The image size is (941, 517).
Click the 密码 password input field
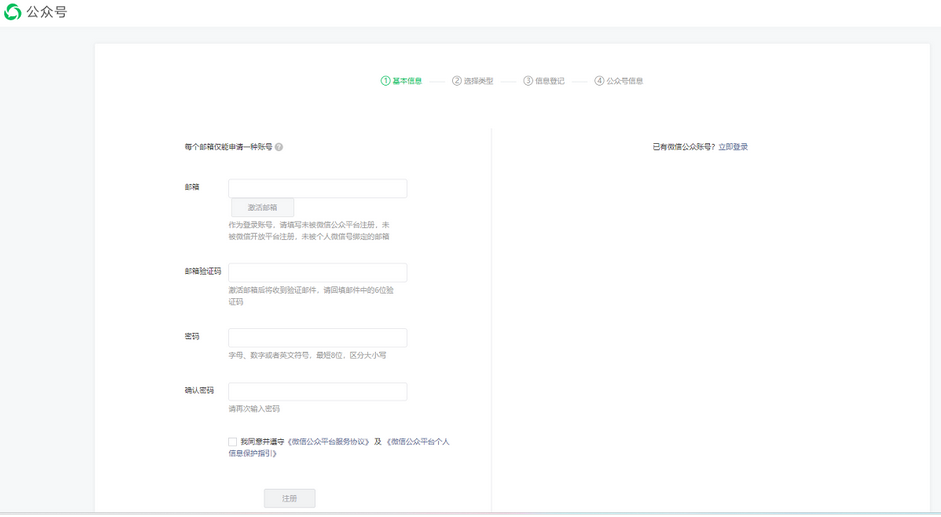[x=317, y=338]
